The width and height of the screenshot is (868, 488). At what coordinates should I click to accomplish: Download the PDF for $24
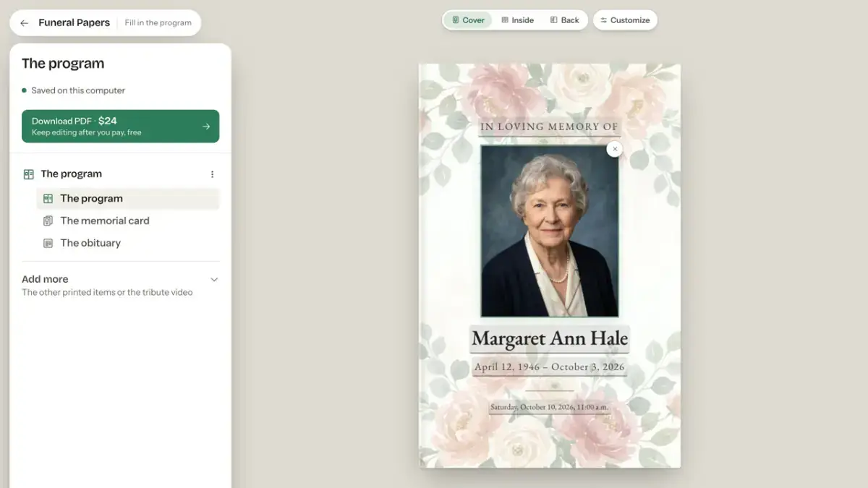120,127
